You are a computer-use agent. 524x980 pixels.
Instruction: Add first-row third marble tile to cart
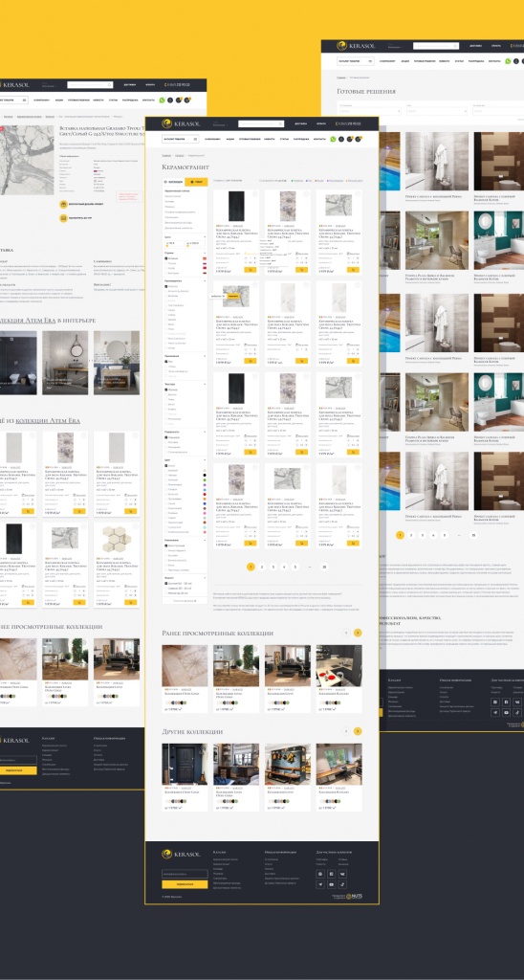pyautogui.click(x=353, y=270)
